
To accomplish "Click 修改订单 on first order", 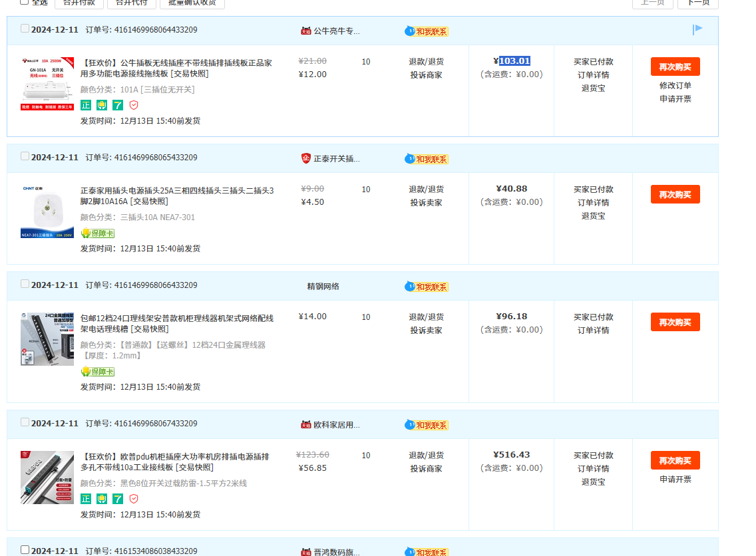I will [675, 86].
